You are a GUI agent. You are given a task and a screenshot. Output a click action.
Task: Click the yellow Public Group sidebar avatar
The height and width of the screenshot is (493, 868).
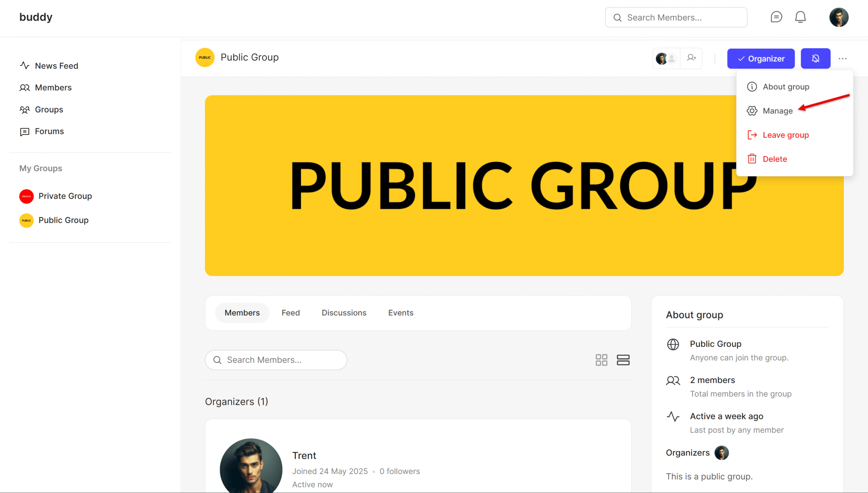(x=26, y=220)
